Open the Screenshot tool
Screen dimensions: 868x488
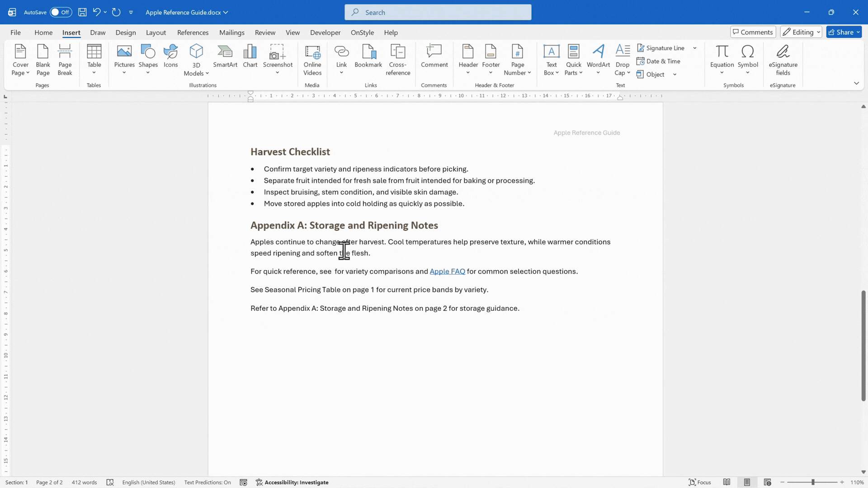tap(278, 60)
